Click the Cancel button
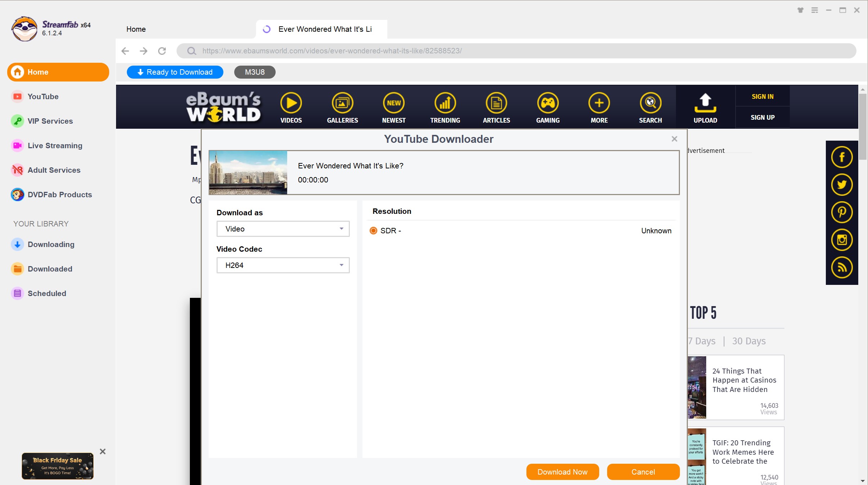868x485 pixels. (x=643, y=472)
